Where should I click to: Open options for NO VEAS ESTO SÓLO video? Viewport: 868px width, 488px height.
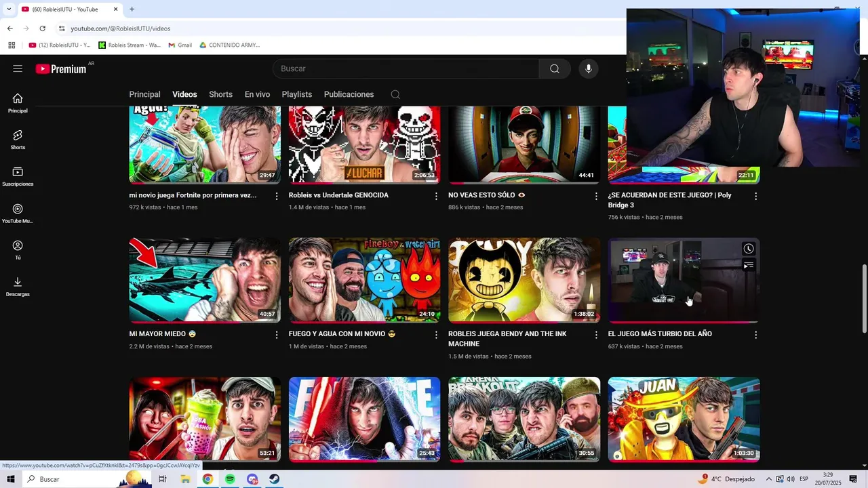596,196
